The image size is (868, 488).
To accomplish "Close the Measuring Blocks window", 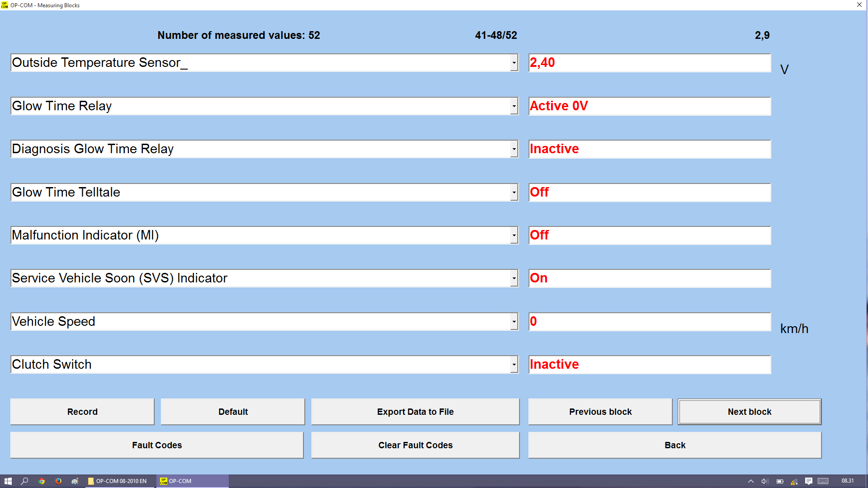I will (859, 5).
